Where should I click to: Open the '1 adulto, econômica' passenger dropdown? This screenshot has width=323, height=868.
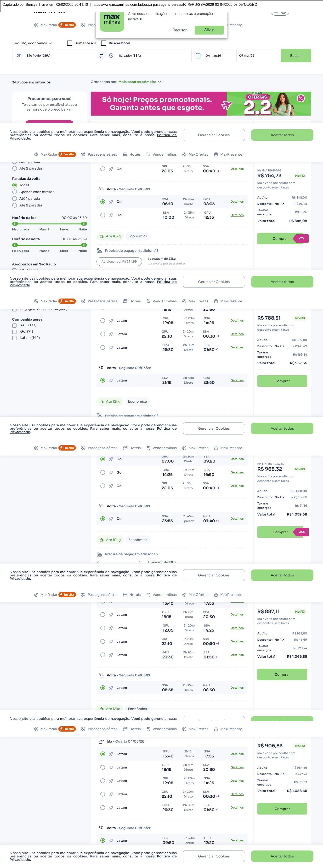click(32, 43)
